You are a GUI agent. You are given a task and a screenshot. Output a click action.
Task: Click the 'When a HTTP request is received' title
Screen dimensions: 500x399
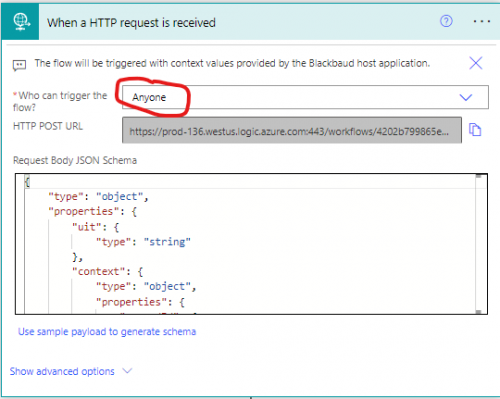tap(131, 23)
